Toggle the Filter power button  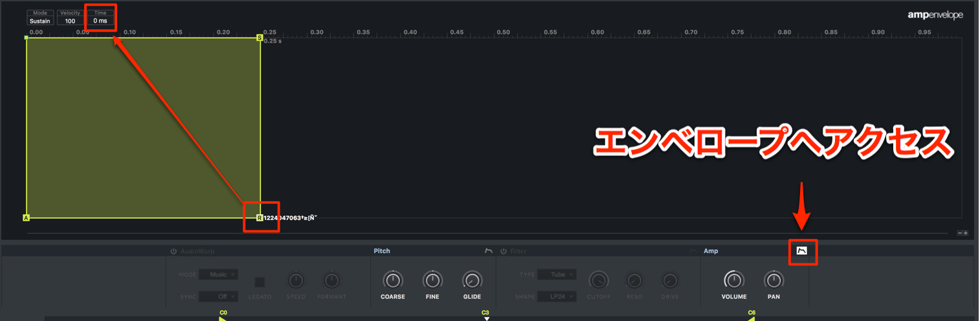tap(504, 251)
